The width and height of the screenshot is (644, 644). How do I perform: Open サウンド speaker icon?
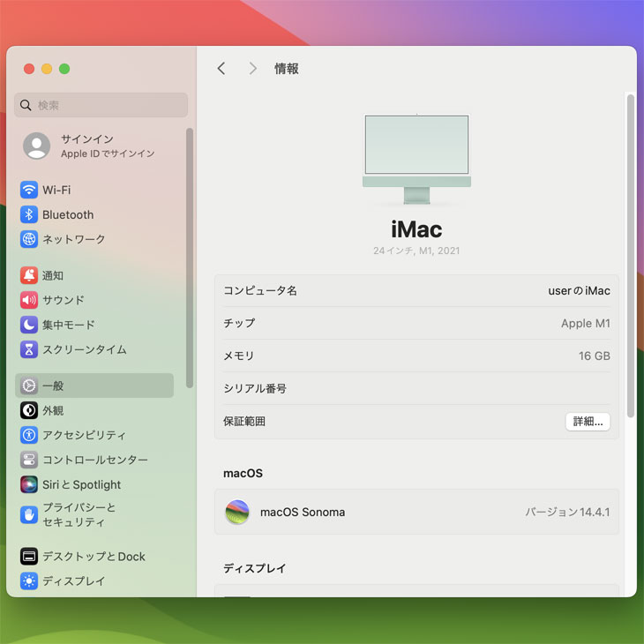29,300
